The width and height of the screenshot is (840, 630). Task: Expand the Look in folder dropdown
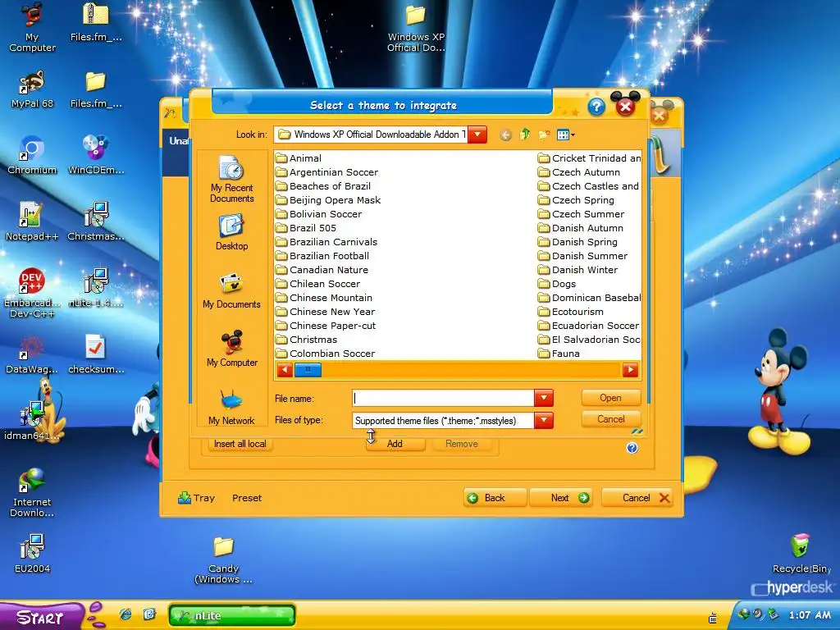coord(477,135)
